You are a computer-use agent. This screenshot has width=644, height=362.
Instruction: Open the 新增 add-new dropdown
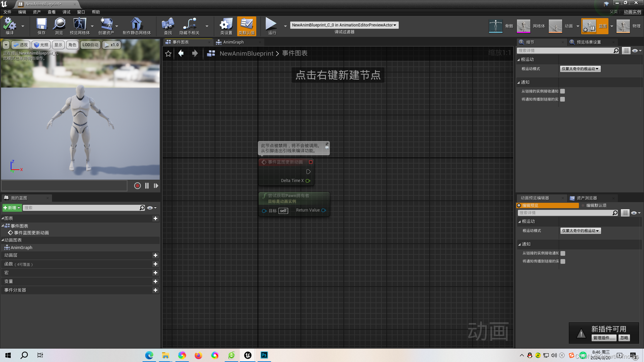12,208
